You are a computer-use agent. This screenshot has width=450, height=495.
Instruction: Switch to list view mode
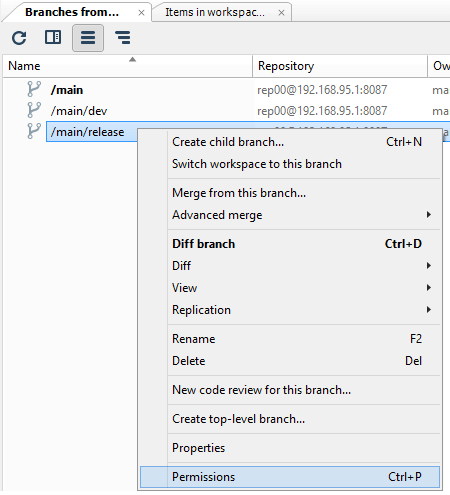(88, 38)
